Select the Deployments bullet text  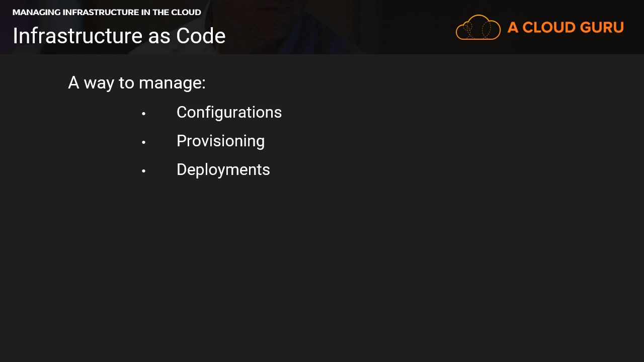tap(223, 170)
